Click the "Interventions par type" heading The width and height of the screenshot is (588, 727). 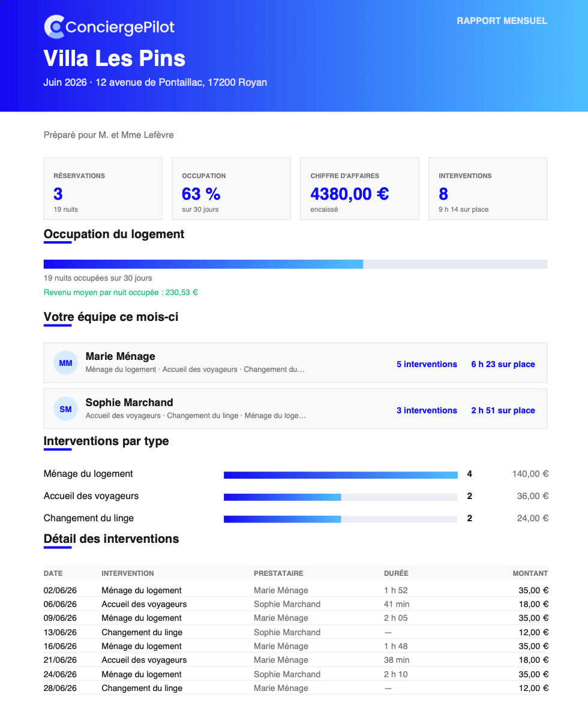(106, 441)
